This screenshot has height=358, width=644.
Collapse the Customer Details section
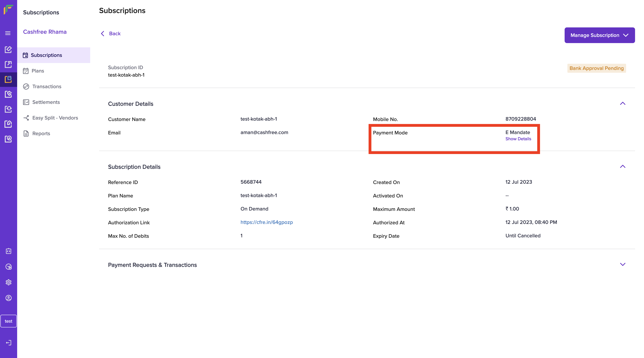[623, 103]
